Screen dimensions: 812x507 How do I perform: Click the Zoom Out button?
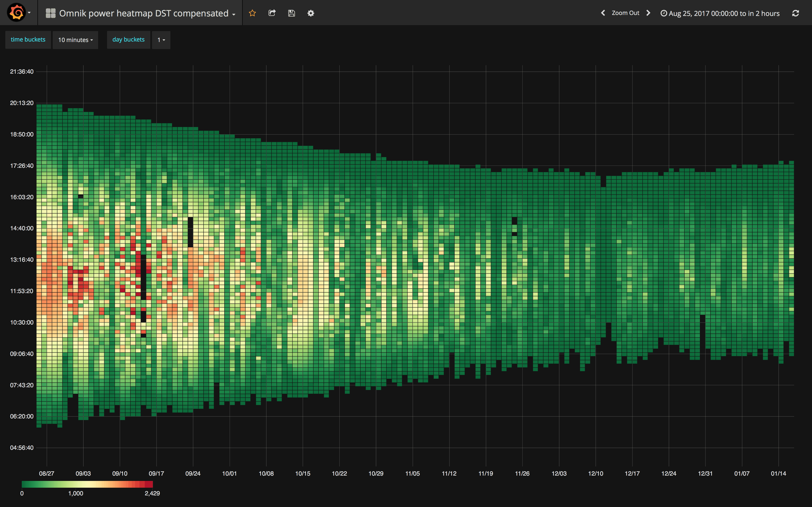(625, 13)
